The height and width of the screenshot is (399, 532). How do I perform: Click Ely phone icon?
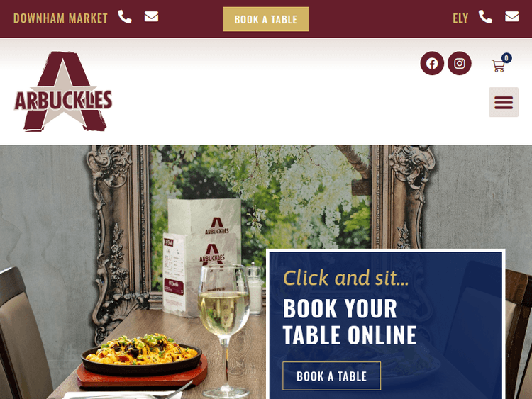485,16
